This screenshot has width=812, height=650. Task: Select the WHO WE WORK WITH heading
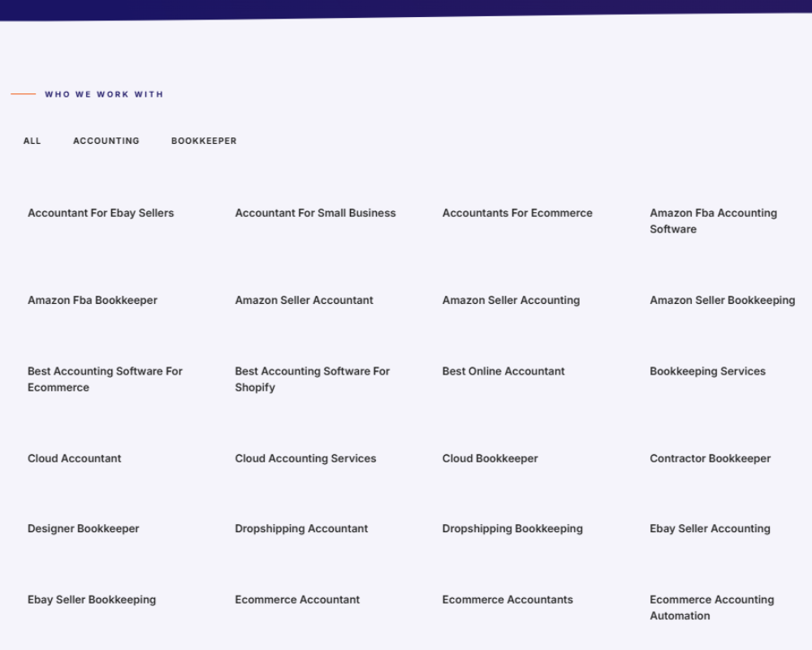click(x=104, y=94)
